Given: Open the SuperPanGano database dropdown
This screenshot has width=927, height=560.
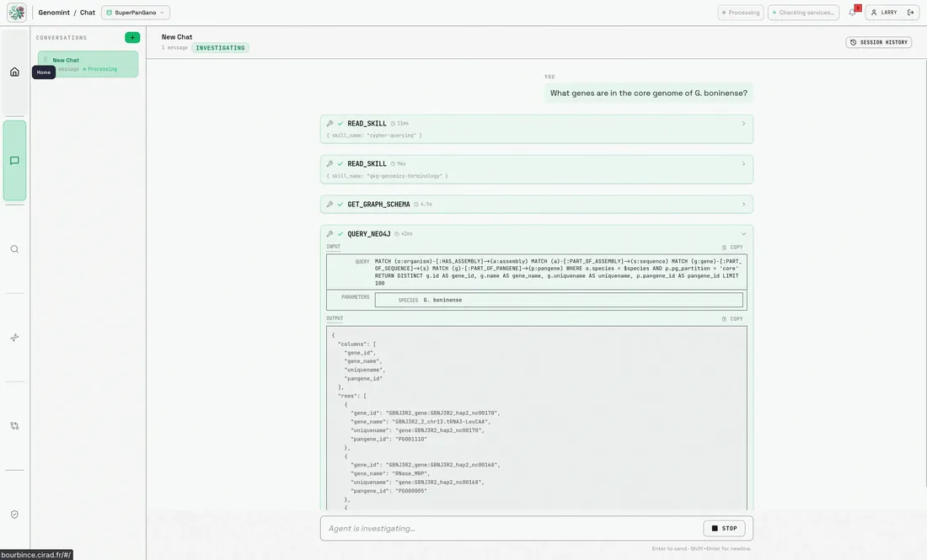Looking at the screenshot, I should [136, 13].
